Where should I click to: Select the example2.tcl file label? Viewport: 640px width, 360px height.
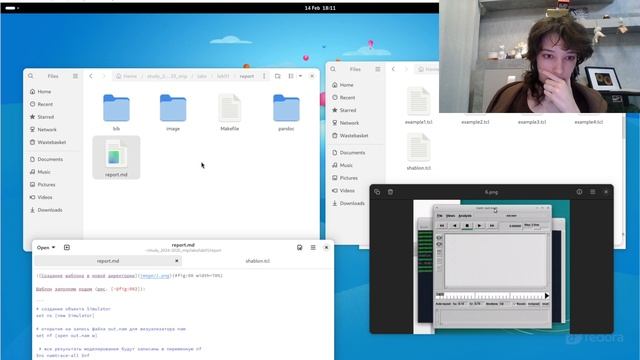coord(475,122)
